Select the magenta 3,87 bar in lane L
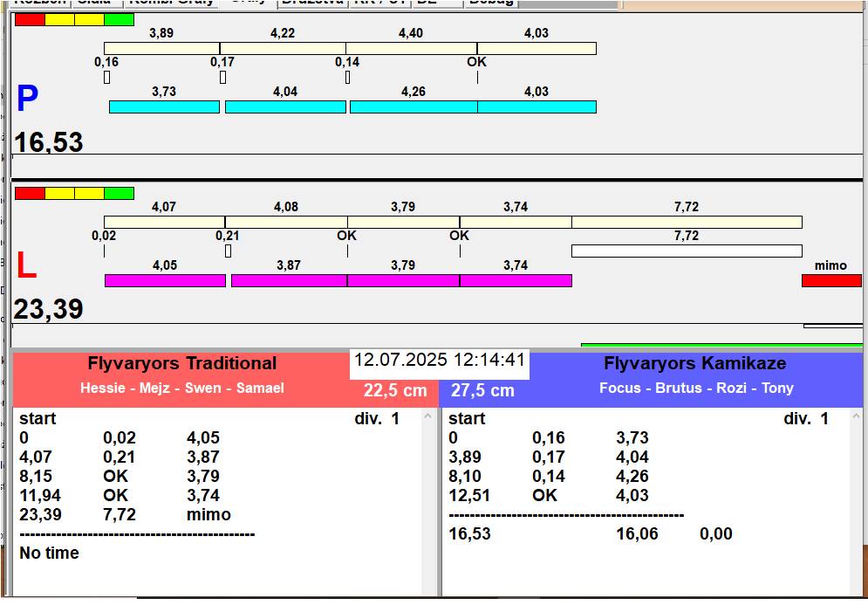 [x=289, y=280]
